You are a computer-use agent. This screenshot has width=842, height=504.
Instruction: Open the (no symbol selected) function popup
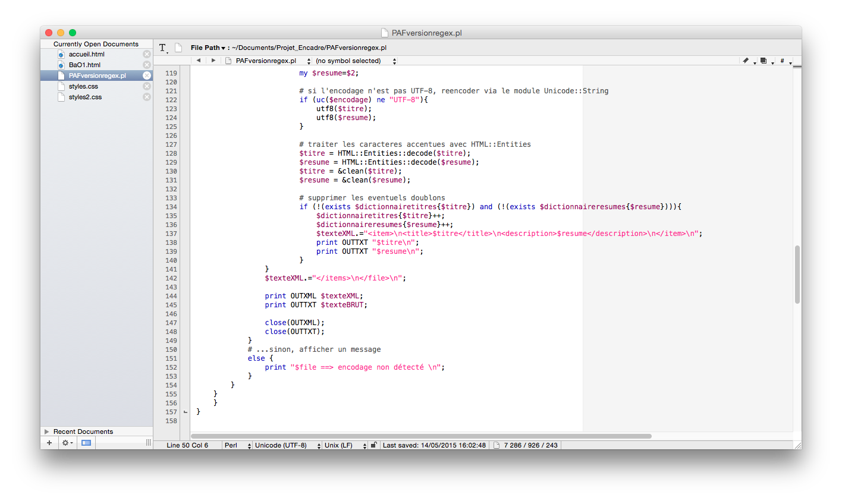coord(356,61)
